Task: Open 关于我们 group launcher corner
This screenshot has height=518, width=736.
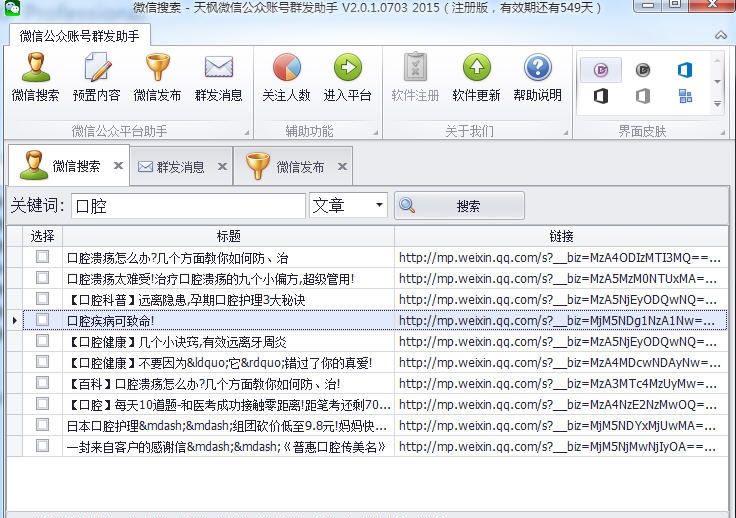Action: tap(566, 133)
